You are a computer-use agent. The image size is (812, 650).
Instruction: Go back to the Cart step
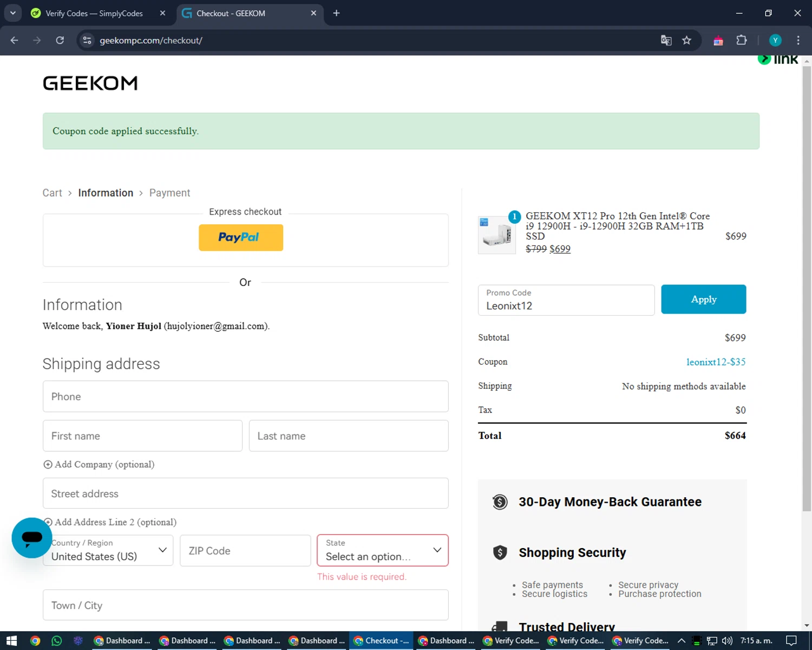52,193
